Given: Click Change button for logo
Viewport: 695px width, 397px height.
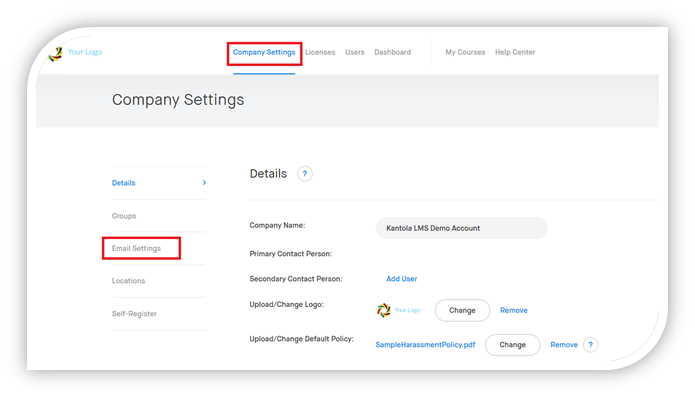Looking at the screenshot, I should coord(462,310).
